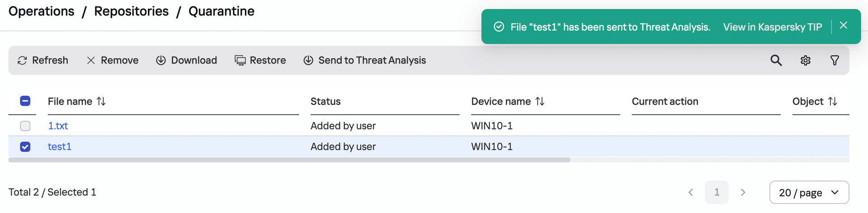Click the Refresh icon in the toolbar
868x213 pixels.
click(22, 60)
